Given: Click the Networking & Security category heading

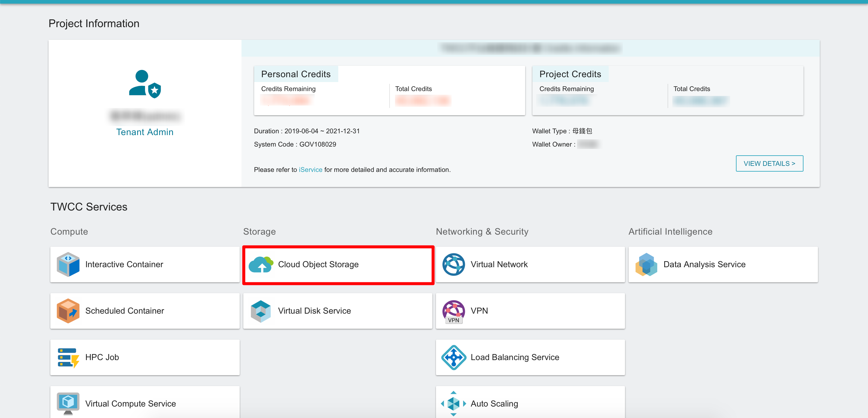Looking at the screenshot, I should [482, 232].
